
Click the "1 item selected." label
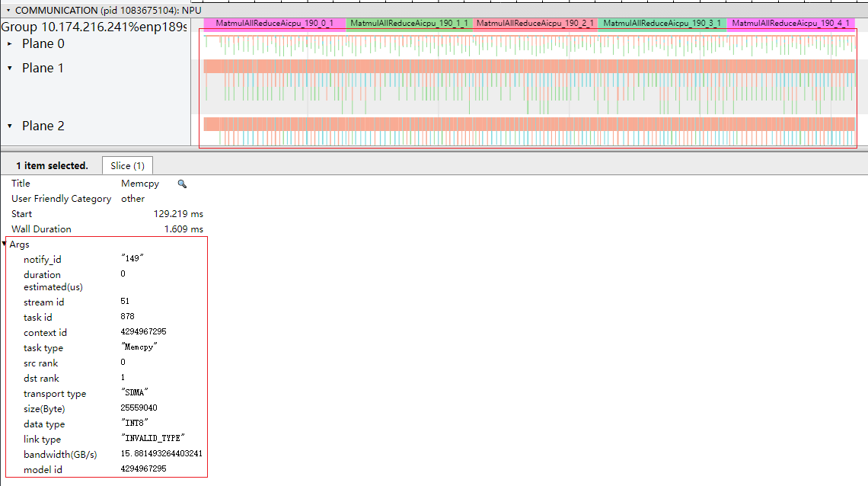tap(52, 165)
